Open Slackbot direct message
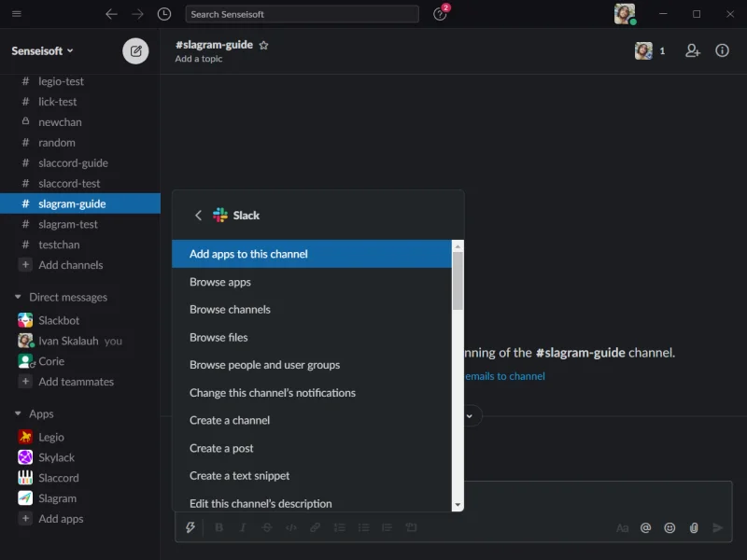 (x=80, y=320)
